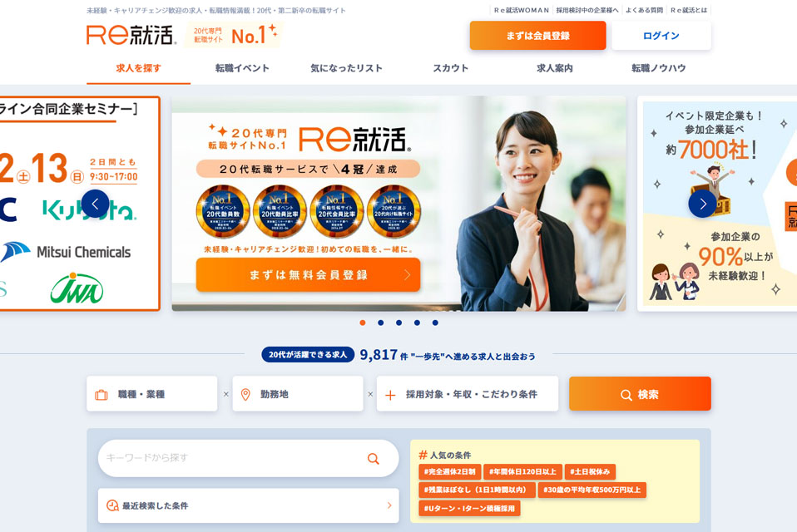Select the #30歳の平均年収500万円以上 tag
The width and height of the screenshot is (797, 532).
tap(592, 490)
